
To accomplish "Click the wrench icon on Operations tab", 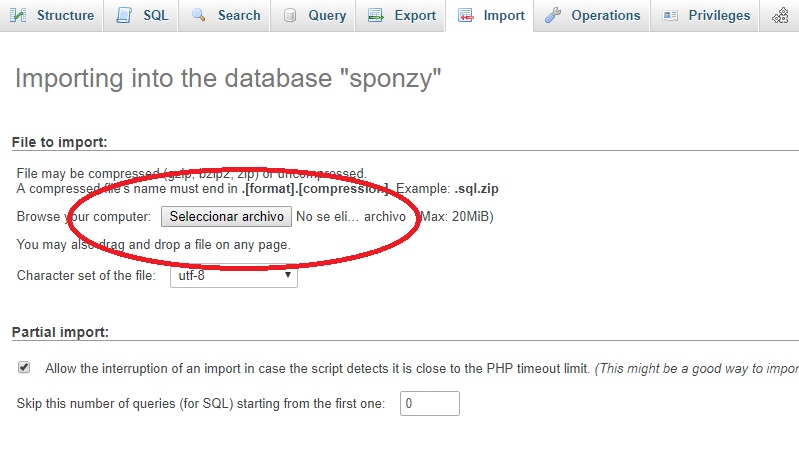I will (x=553, y=16).
